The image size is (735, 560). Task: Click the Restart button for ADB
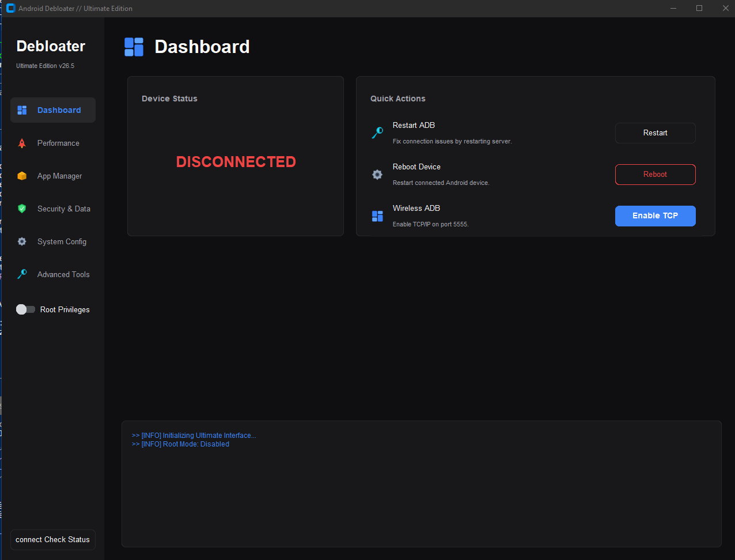pyautogui.click(x=656, y=133)
